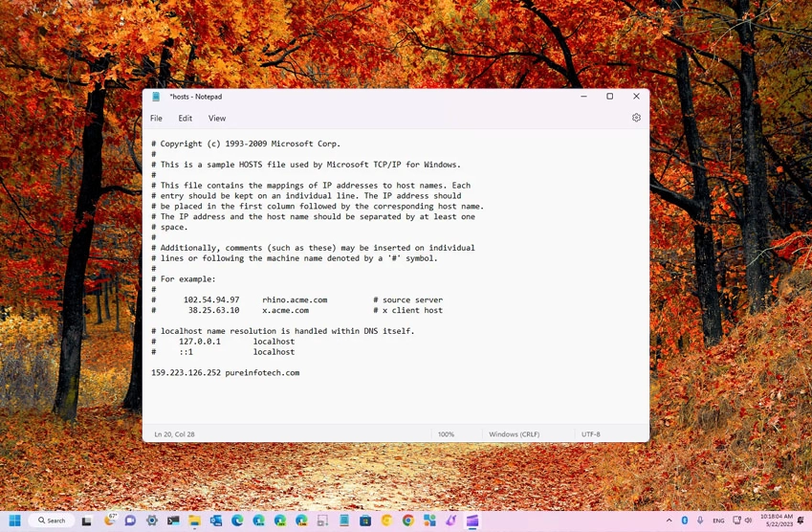This screenshot has width=812, height=532.
Task: Open the ENG language switcher
Action: click(x=718, y=521)
